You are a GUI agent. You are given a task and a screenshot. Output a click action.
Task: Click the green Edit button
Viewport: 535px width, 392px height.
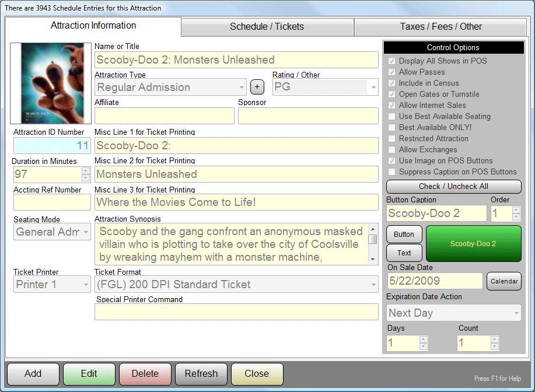point(89,374)
